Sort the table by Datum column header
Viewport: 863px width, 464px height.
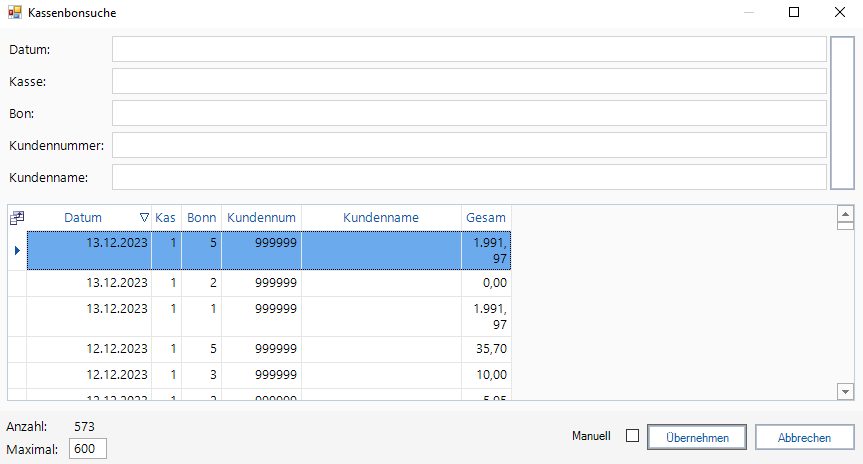pyautogui.click(x=83, y=218)
